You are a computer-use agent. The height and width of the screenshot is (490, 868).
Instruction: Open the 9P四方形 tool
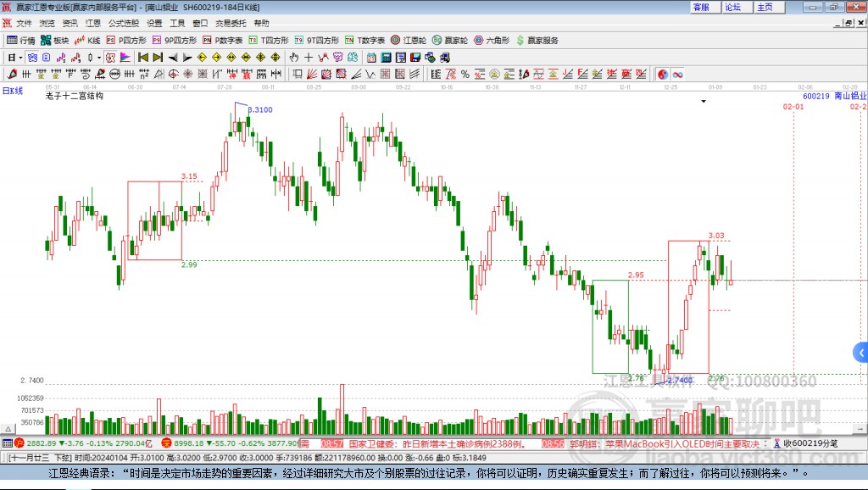(x=175, y=41)
